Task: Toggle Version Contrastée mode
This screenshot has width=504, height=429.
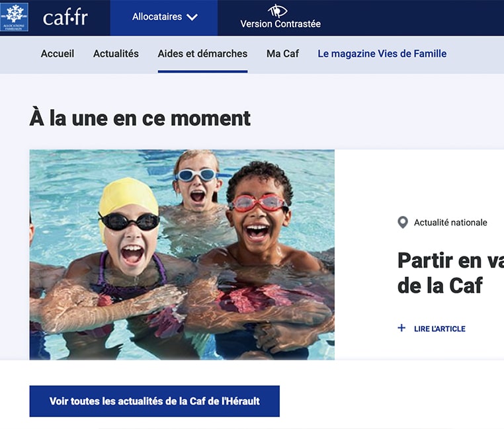Action: pos(280,17)
